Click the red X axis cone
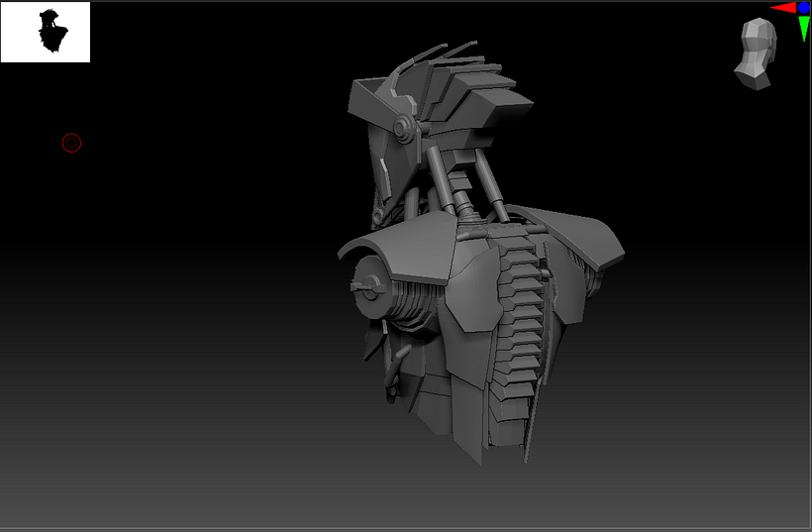Viewport: 812px width, 532px height. 783,8
